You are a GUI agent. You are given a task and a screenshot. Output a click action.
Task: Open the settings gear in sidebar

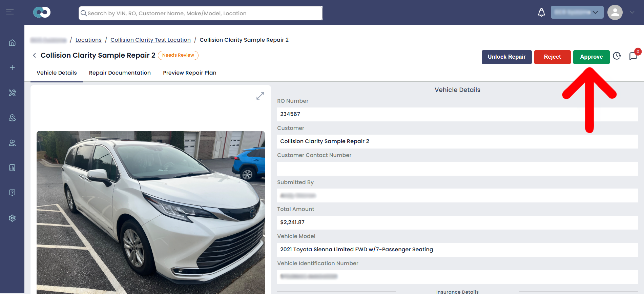pyautogui.click(x=12, y=218)
